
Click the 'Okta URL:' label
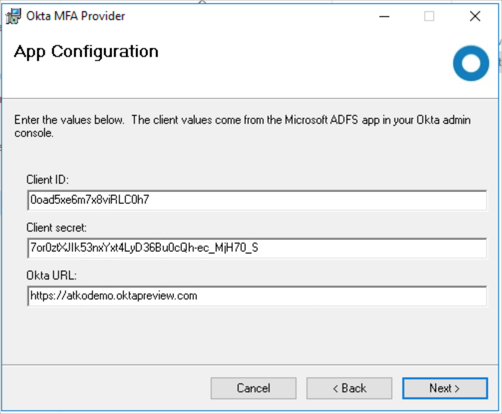click(51, 276)
